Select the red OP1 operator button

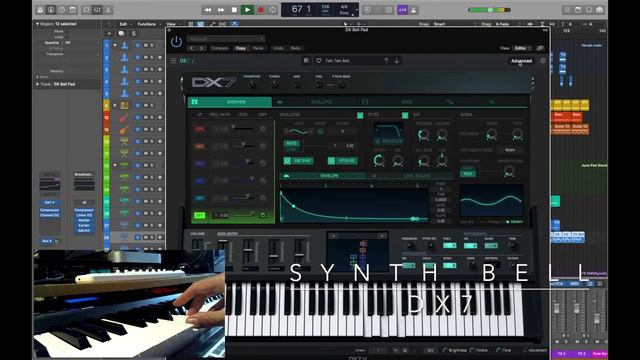click(x=200, y=129)
